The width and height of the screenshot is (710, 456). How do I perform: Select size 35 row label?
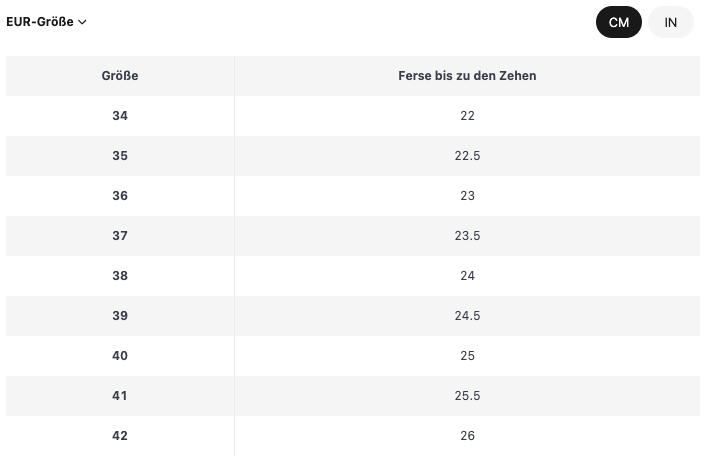(120, 156)
